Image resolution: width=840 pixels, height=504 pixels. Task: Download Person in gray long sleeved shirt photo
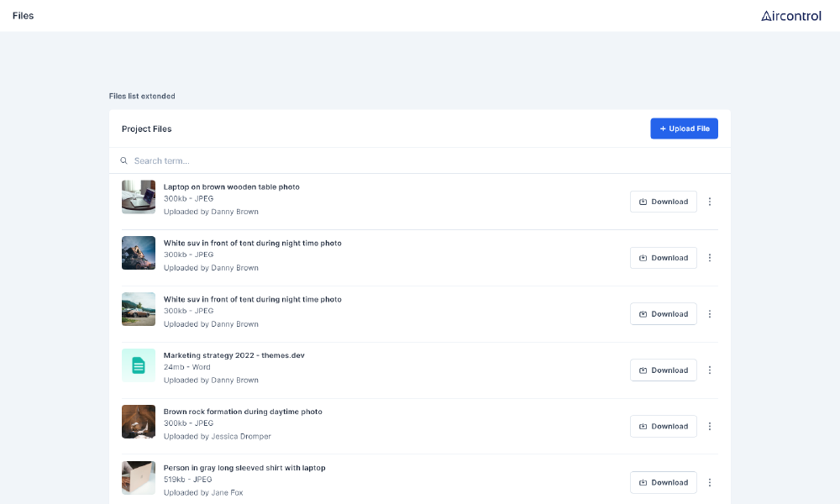tap(663, 482)
